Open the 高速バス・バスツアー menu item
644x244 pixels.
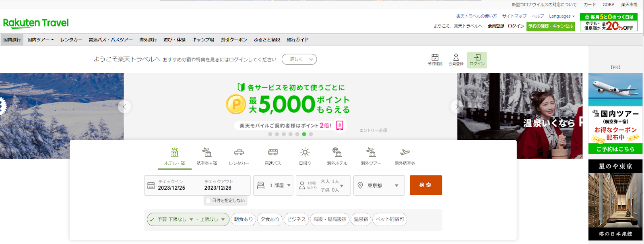click(x=111, y=40)
